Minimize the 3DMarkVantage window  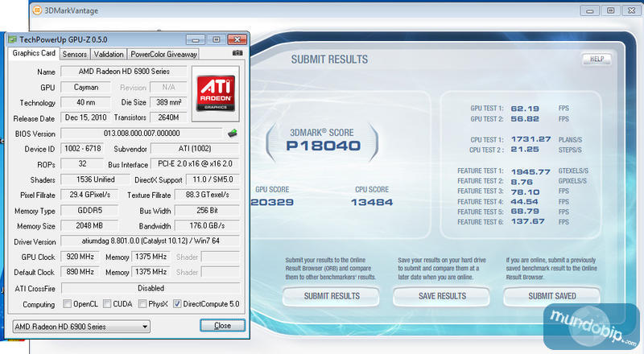click(590, 10)
